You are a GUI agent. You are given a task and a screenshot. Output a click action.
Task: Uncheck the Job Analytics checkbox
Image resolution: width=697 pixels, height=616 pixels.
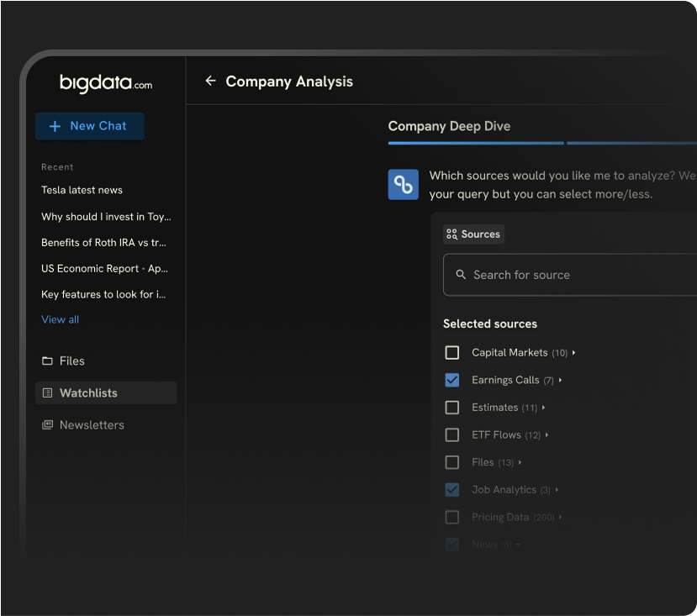click(452, 490)
